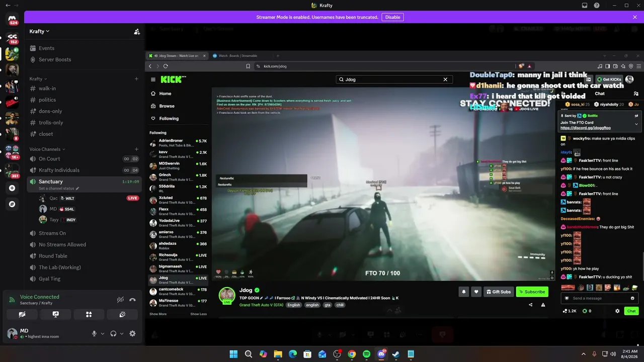Disconnect from the Sanctuary voice call

tap(132, 300)
